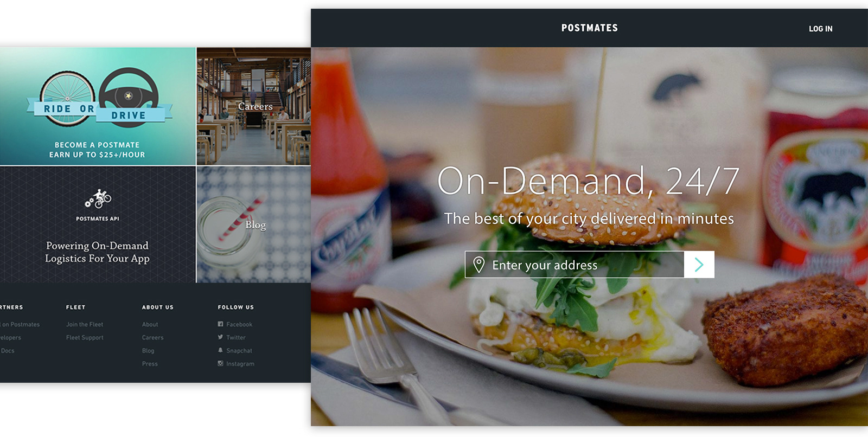The height and width of the screenshot is (437, 868).
Task: Click the steering wheel Drive icon
Action: click(129, 97)
